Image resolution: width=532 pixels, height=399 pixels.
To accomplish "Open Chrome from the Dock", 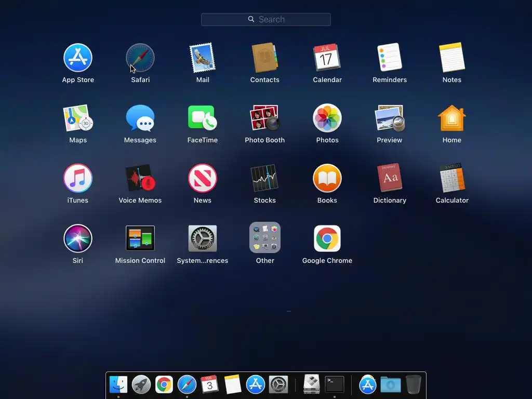I will (164, 384).
